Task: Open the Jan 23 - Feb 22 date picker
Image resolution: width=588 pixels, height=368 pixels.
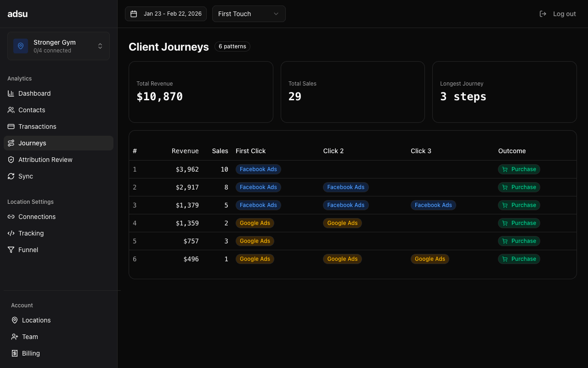Action: click(x=165, y=14)
